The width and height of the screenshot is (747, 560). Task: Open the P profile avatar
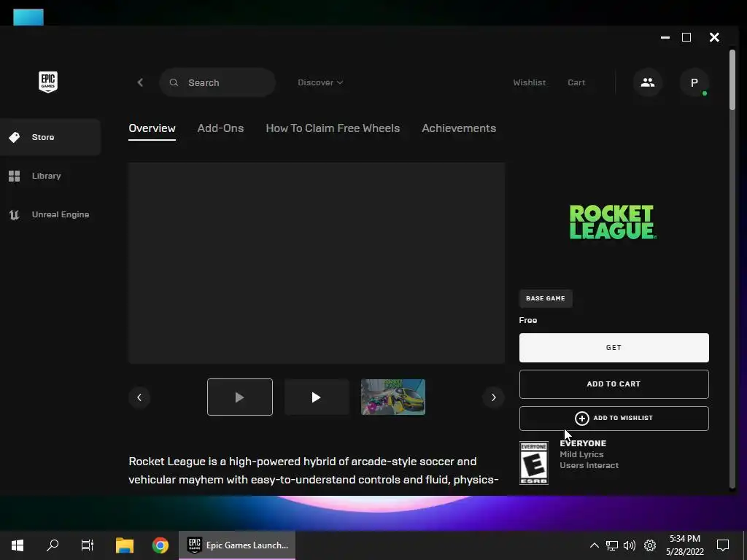tap(694, 82)
